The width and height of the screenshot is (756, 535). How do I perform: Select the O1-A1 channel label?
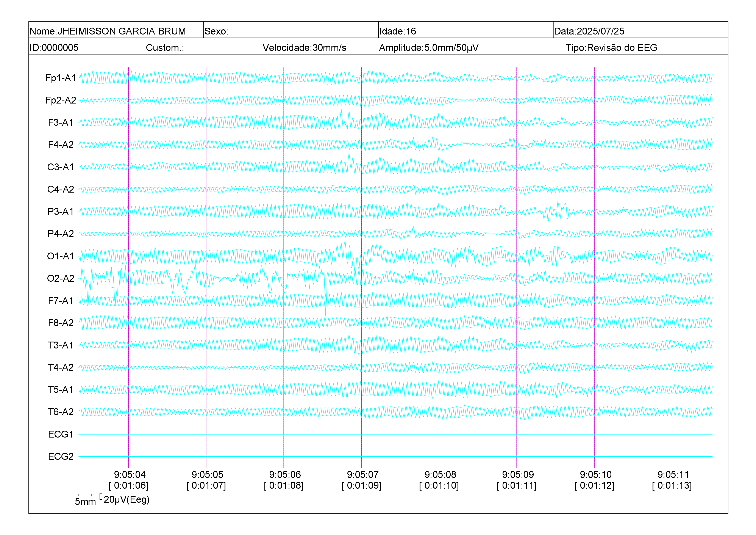tap(61, 256)
